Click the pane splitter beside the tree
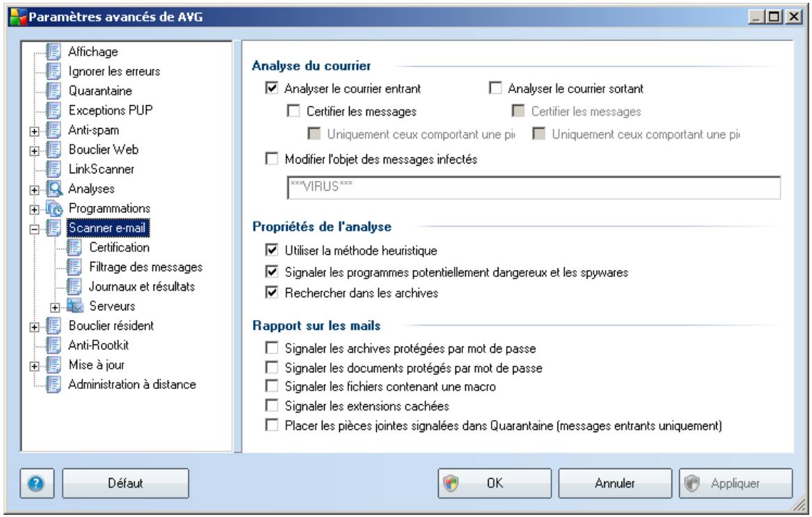The width and height of the screenshot is (812, 517). point(237,247)
